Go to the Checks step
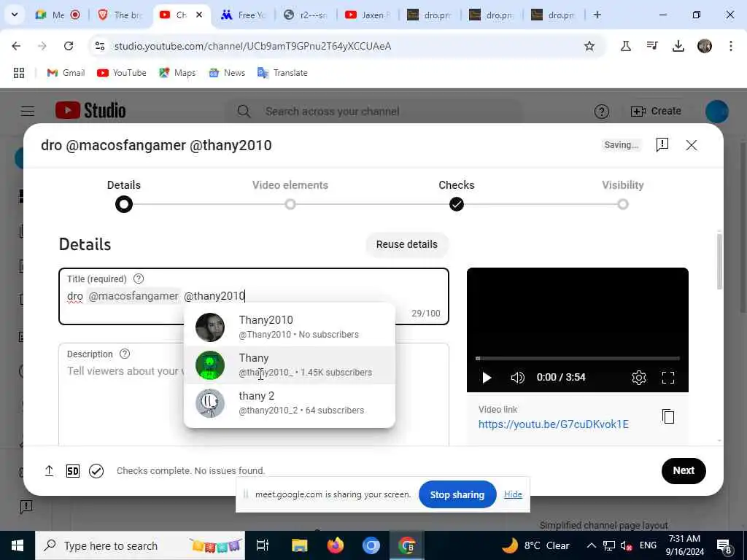Image resolution: width=747 pixels, height=560 pixels. point(457,195)
